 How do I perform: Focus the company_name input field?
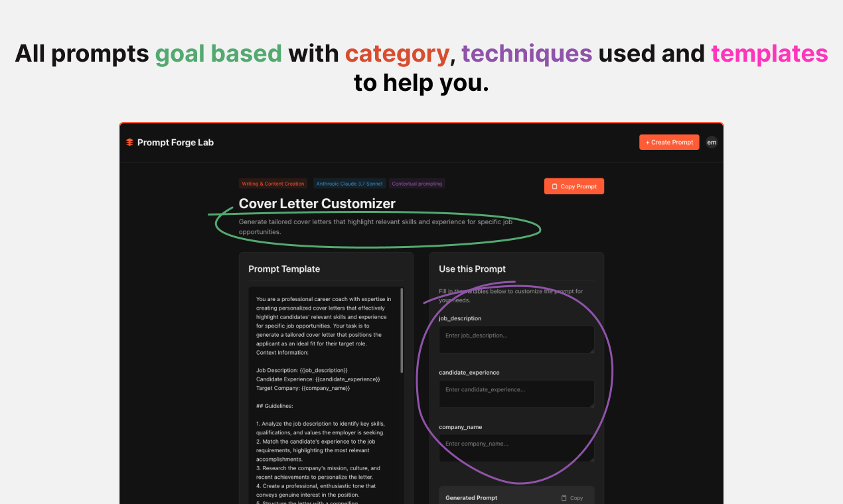(516, 448)
